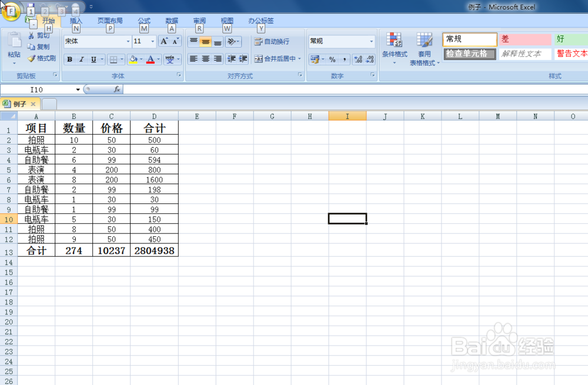Open the Alignment (对齐方式) dialog launcher
The width and height of the screenshot is (588, 385).
coord(300,75)
